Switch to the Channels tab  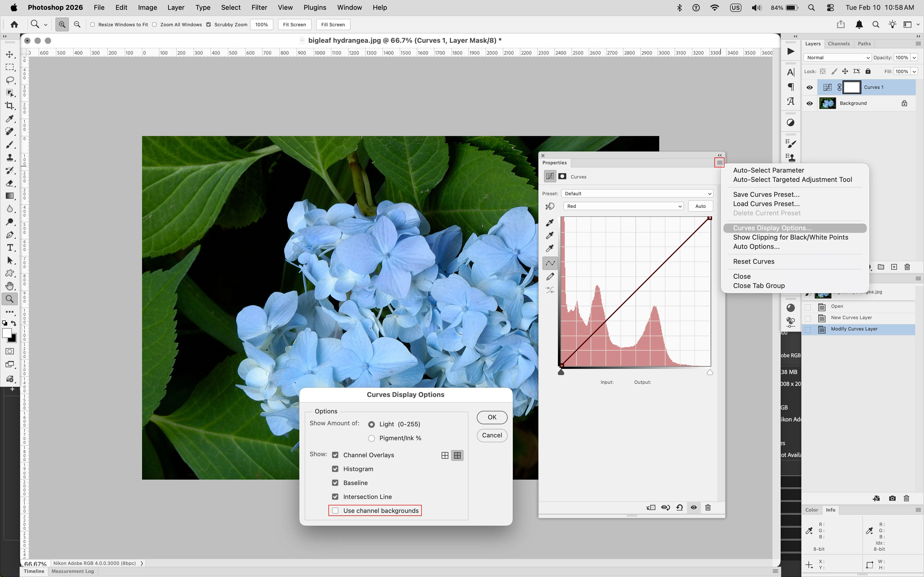pos(838,44)
